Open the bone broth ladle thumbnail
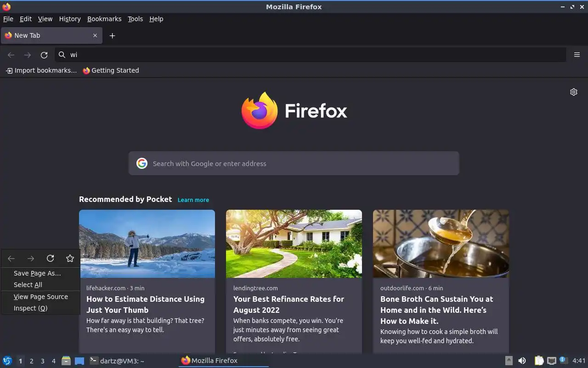 pos(441,244)
